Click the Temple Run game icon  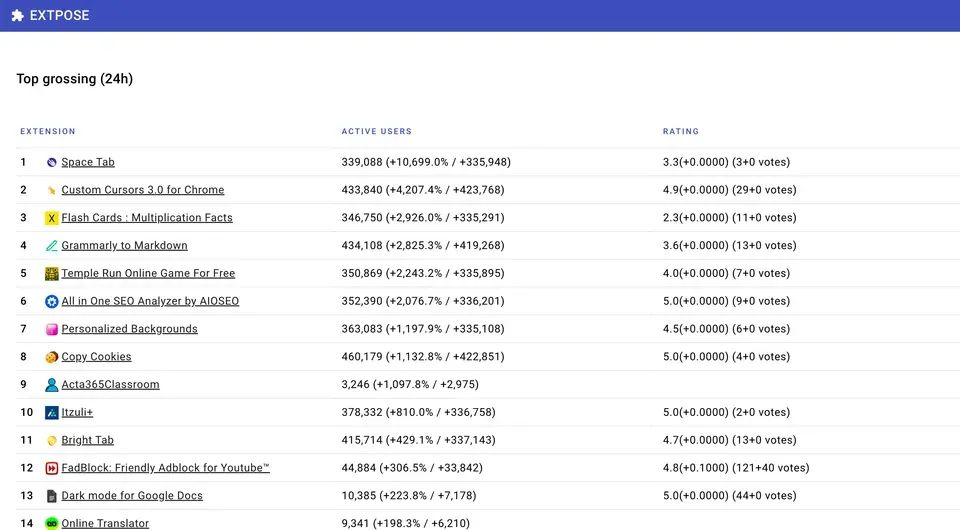point(52,274)
